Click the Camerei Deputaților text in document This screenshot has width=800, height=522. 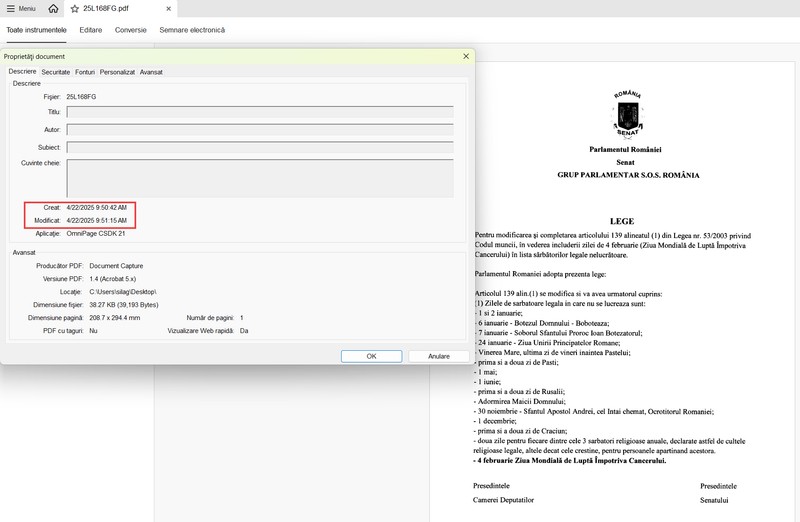tap(503, 500)
